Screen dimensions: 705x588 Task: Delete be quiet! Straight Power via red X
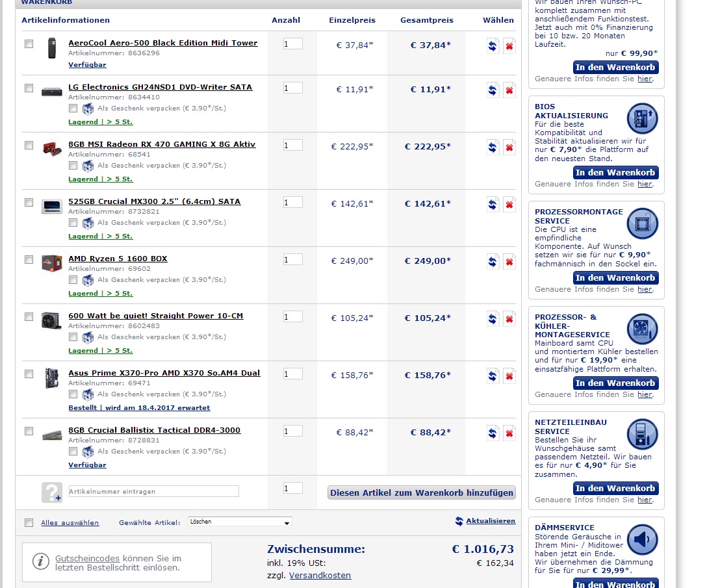[x=509, y=319]
